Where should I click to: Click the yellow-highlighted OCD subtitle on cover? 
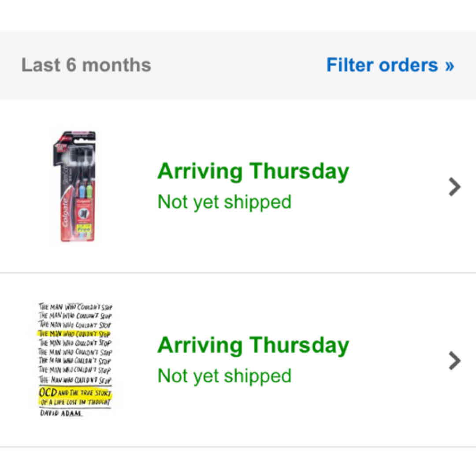[x=75, y=397]
